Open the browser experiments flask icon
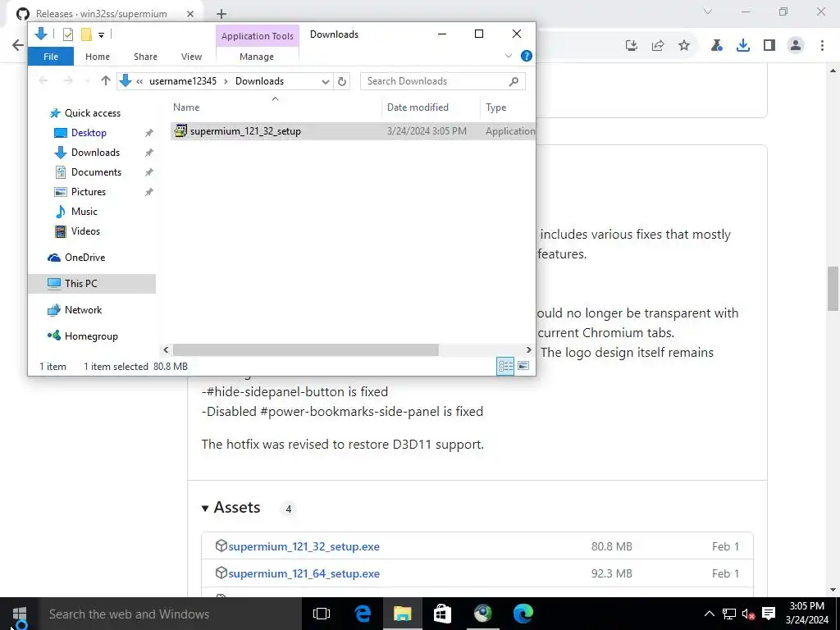Viewport: 840px width, 630px height. coord(717,46)
